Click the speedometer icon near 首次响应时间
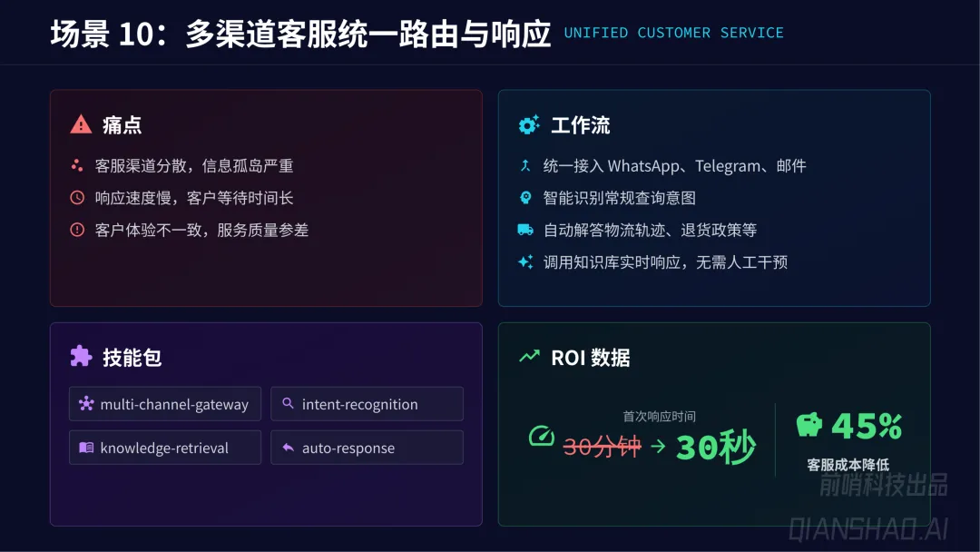The height and width of the screenshot is (552, 980). [541, 436]
